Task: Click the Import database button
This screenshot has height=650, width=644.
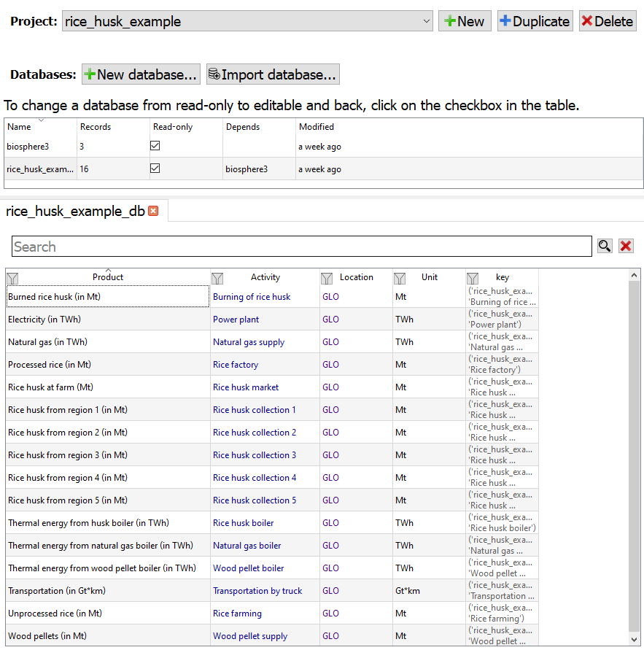Action: pos(273,74)
